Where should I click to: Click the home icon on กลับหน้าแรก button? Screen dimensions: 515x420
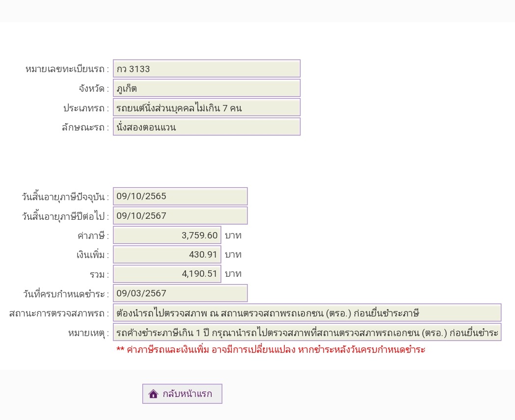(x=153, y=394)
